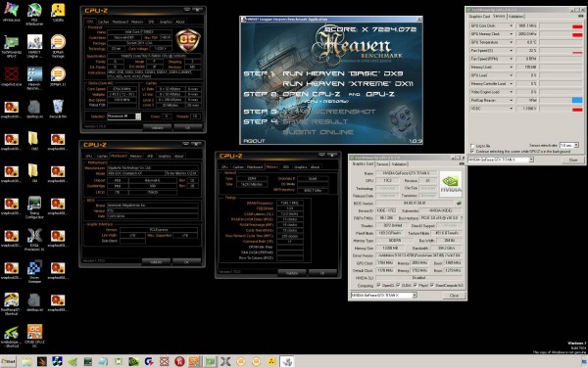Open the CPU-Z processor Selection dropdown

tap(138, 116)
